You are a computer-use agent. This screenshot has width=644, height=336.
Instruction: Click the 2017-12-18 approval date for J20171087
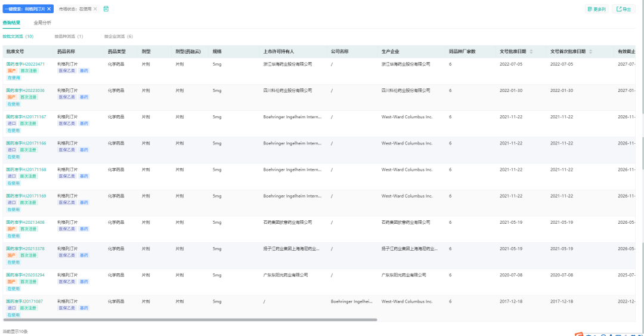[x=511, y=301]
